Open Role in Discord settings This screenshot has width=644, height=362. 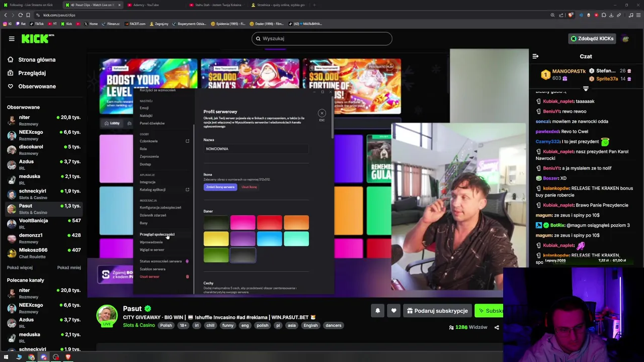[x=143, y=149]
